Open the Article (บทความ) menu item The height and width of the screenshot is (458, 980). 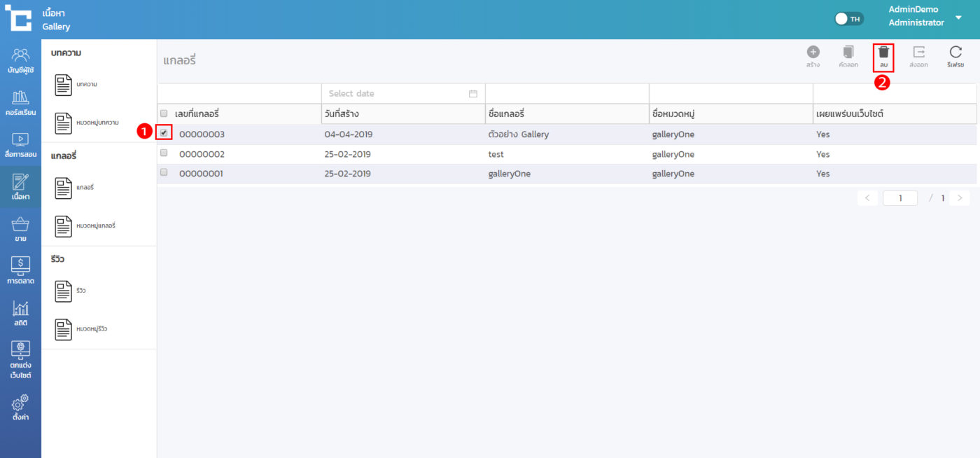pyautogui.click(x=77, y=85)
